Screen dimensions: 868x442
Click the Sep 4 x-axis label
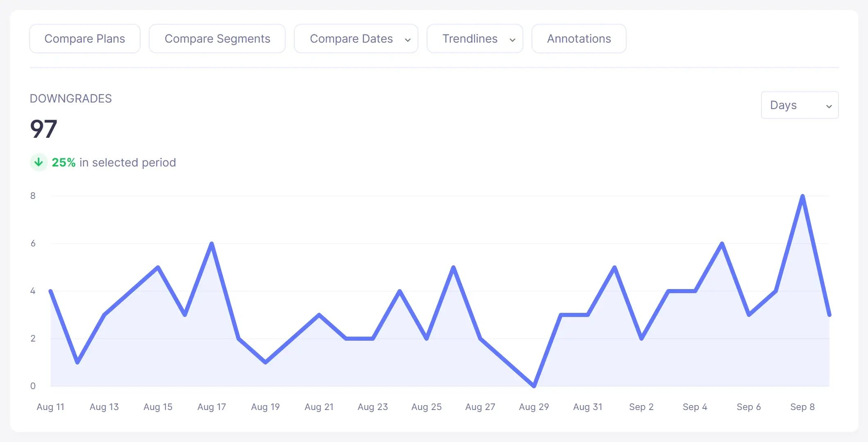tap(695, 407)
